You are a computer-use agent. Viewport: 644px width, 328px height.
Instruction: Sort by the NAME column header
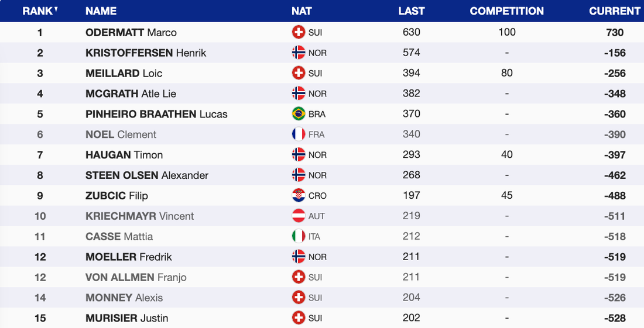coord(101,11)
